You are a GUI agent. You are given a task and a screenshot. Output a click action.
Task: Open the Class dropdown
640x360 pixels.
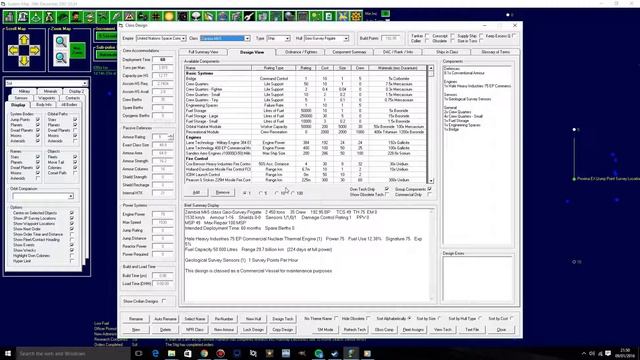247,38
